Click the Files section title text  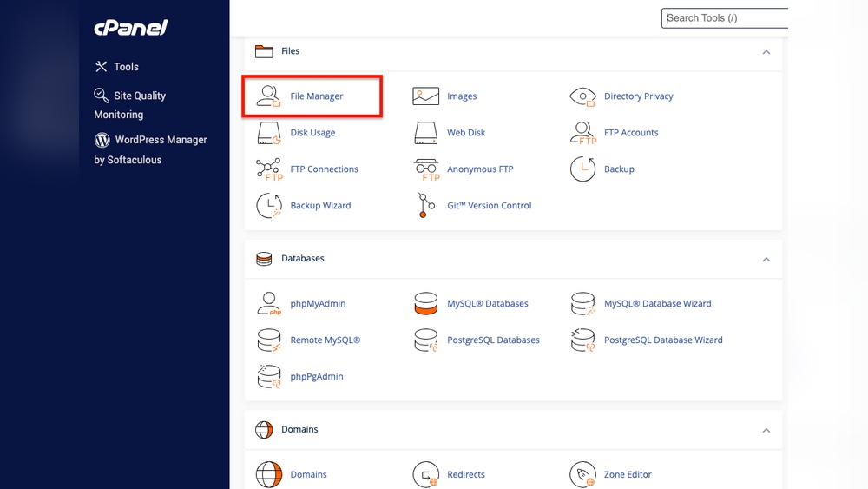pos(290,51)
